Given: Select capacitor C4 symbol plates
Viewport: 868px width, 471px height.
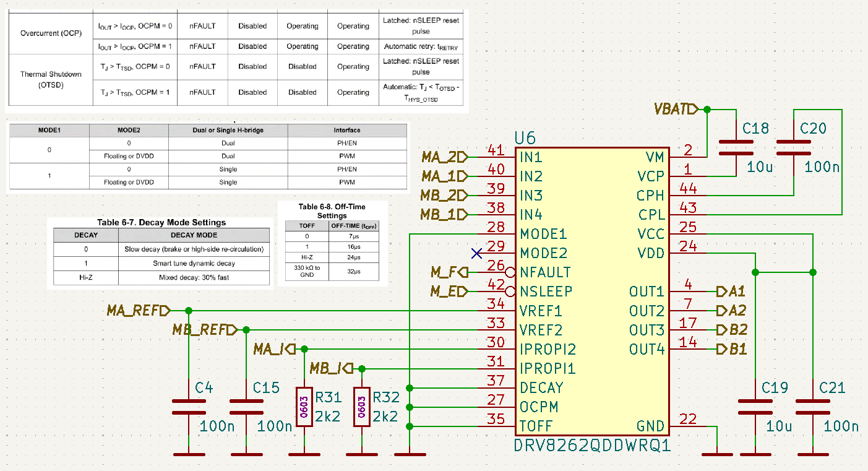Looking at the screenshot, I should click(x=188, y=407).
